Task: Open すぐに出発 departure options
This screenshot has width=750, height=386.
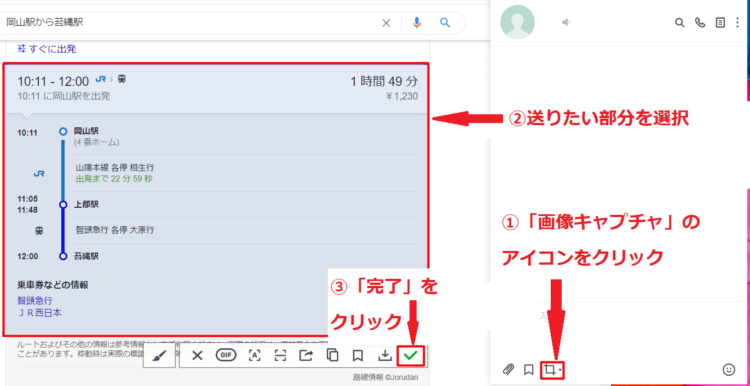Action: pyautogui.click(x=47, y=49)
